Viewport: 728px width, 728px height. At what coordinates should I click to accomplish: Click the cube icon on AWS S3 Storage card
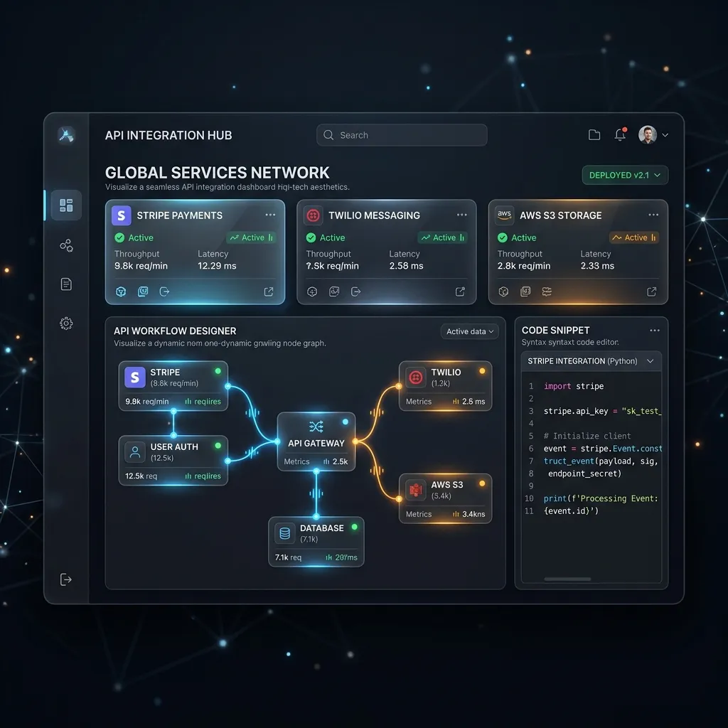coord(503,291)
